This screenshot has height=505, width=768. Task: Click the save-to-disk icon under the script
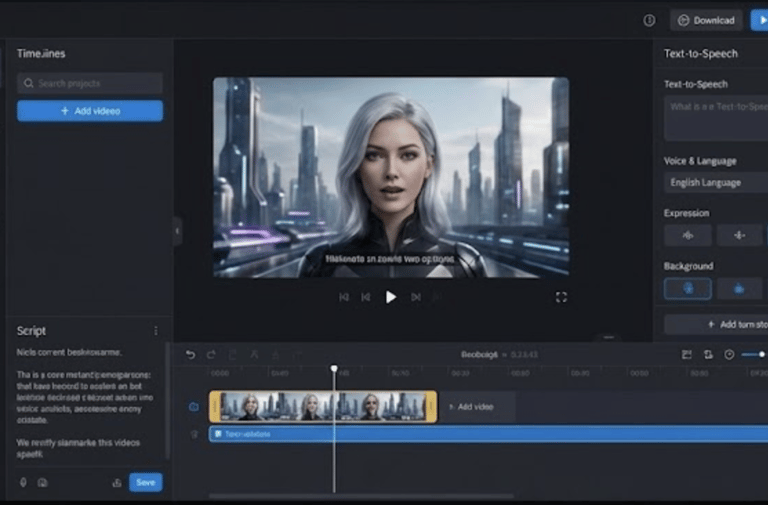(43, 483)
